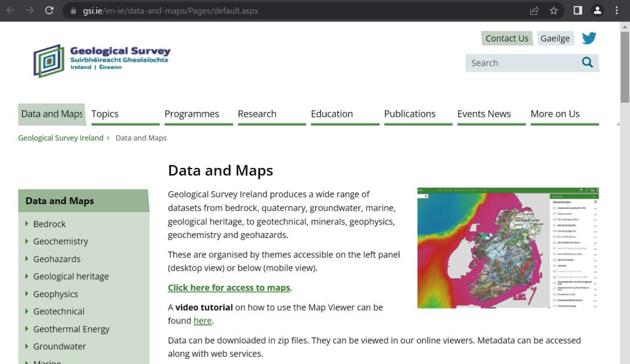Click the search magnifier icon
The image size is (630, 364).
(x=587, y=63)
